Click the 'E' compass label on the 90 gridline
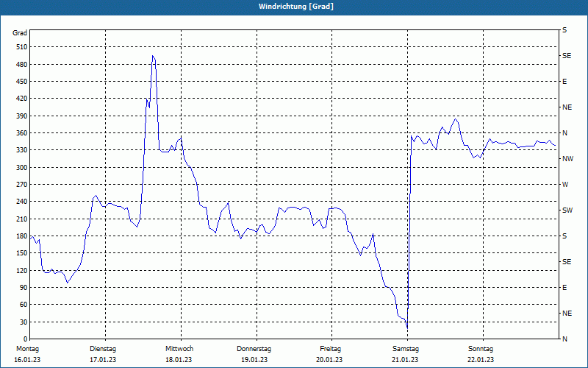 coord(564,288)
